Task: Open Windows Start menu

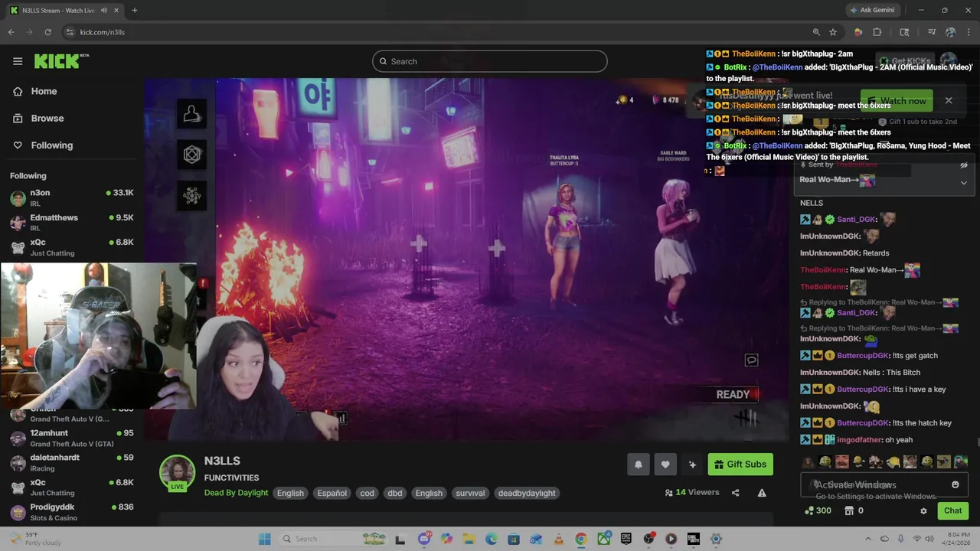Action: pos(265,539)
